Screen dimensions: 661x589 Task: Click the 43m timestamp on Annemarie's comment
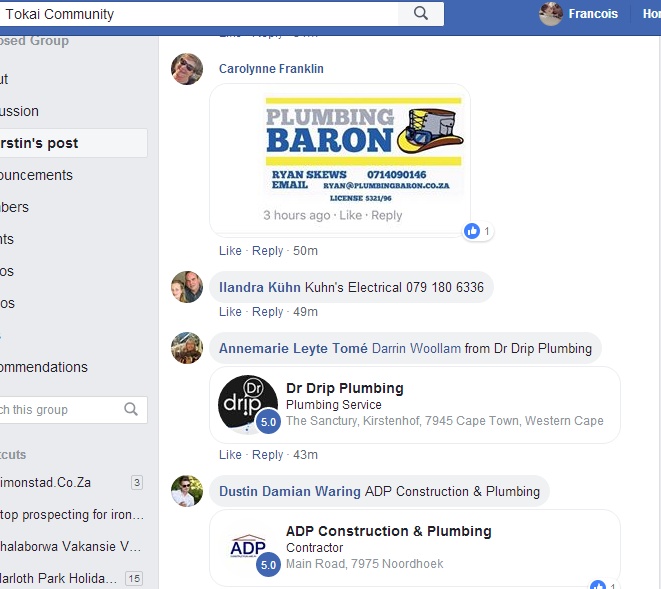tap(305, 455)
